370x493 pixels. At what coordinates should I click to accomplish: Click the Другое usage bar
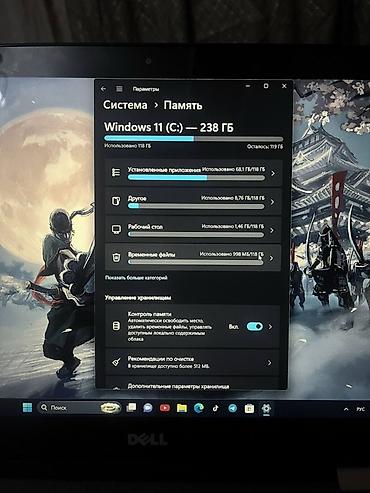point(196,206)
